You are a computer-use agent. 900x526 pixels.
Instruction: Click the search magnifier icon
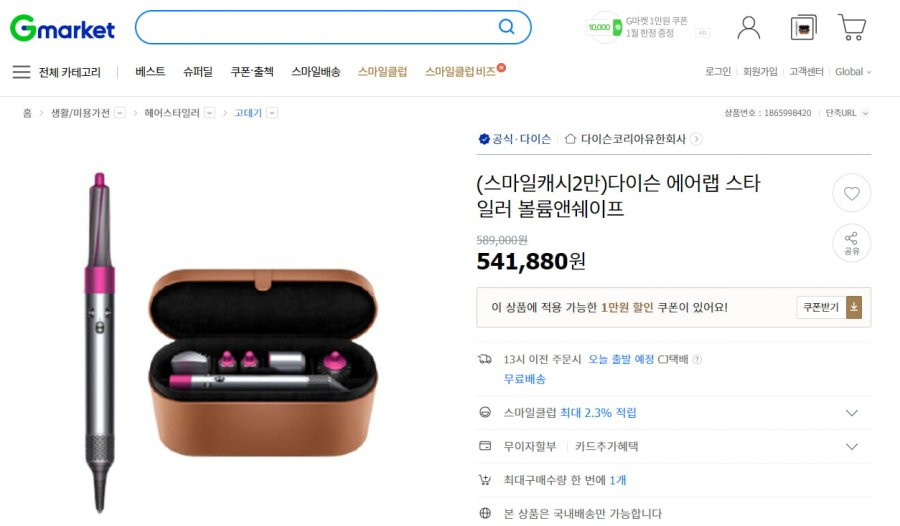point(506,26)
